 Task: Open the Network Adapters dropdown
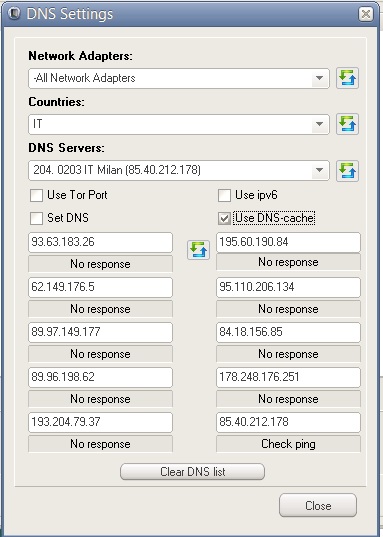[x=179, y=78]
